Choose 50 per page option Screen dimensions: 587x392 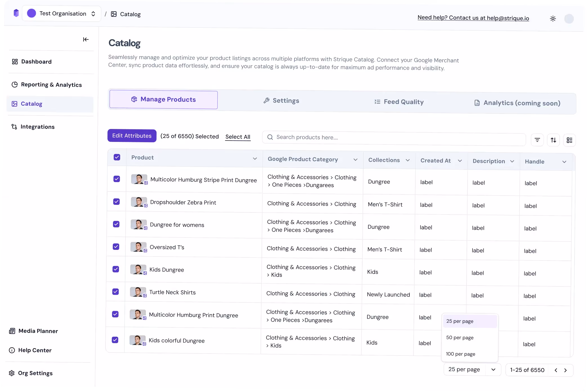470,337
